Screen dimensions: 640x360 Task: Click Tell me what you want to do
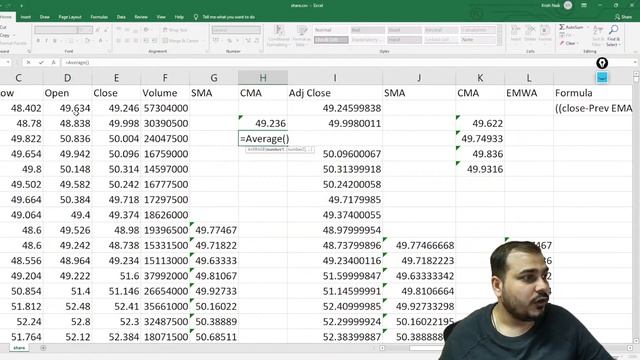(229, 17)
